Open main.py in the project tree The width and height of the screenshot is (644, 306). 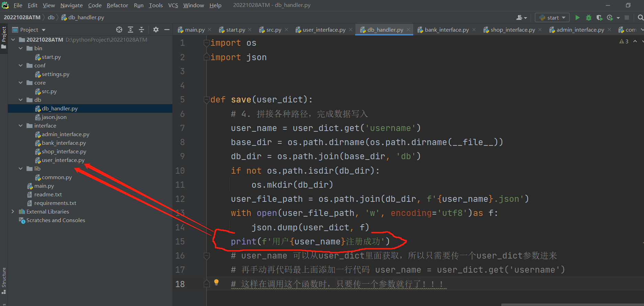tap(44, 186)
